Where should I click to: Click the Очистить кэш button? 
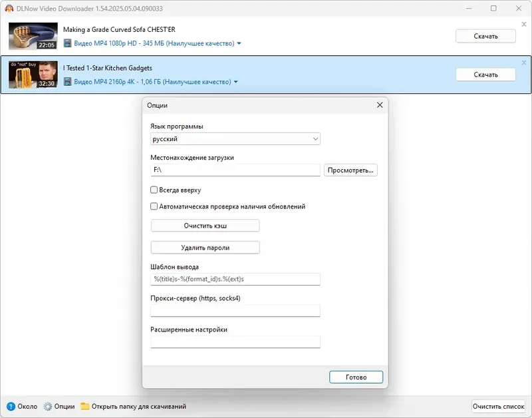pyautogui.click(x=205, y=226)
